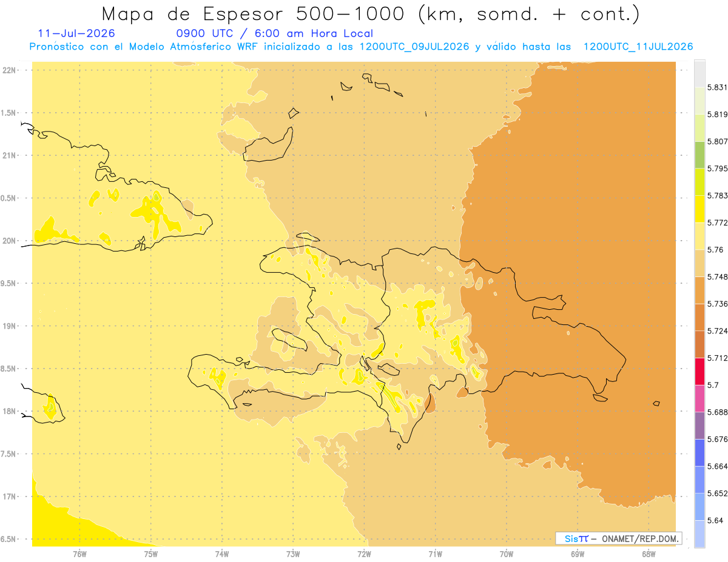Click the pale yellow swatch between 5.76 and 5.772

tap(699, 236)
